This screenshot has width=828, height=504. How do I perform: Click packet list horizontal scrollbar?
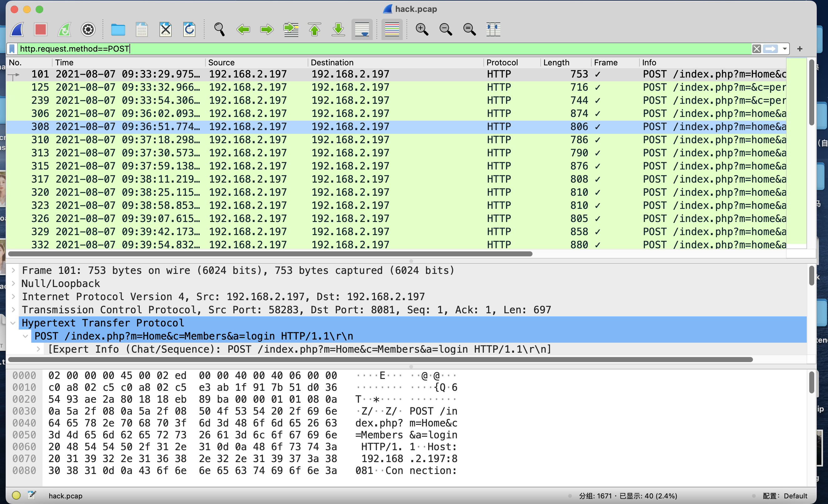tap(270, 254)
